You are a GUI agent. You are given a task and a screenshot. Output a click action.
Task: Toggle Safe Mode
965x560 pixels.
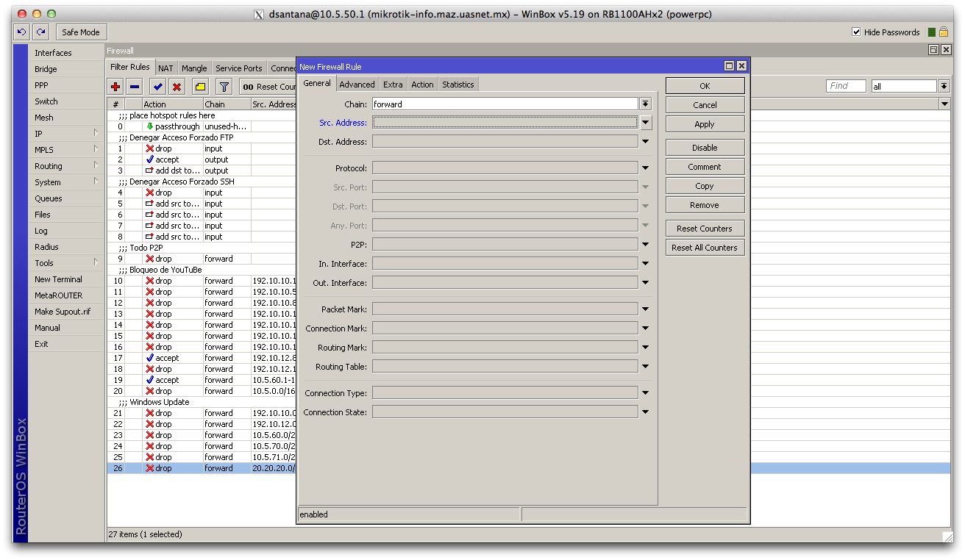pyautogui.click(x=81, y=32)
